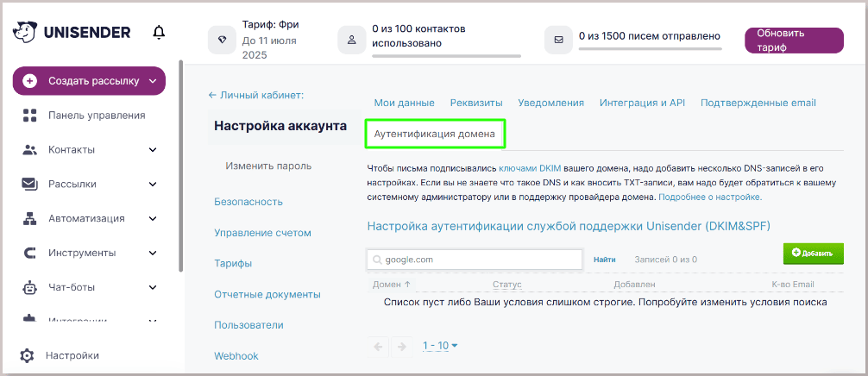The height and width of the screenshot is (376, 868).
Task: Click contacts usage progress bar
Action: coord(447,56)
